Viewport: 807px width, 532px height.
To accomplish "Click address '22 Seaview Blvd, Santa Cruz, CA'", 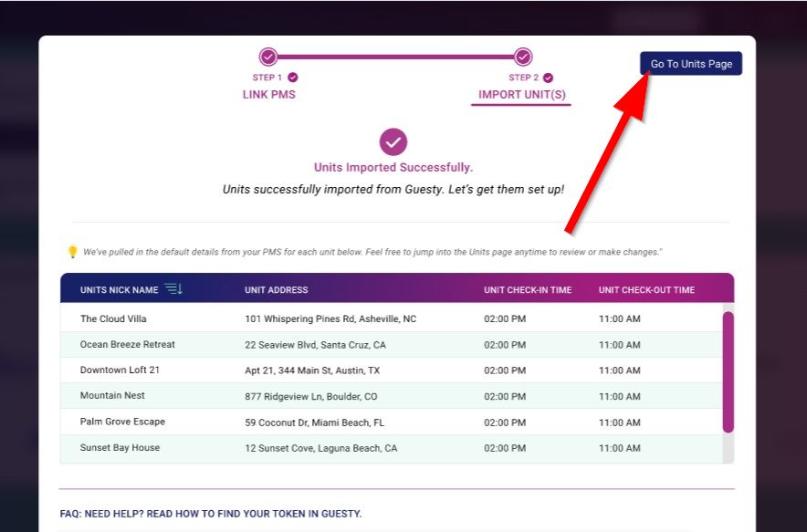I will 315,345.
